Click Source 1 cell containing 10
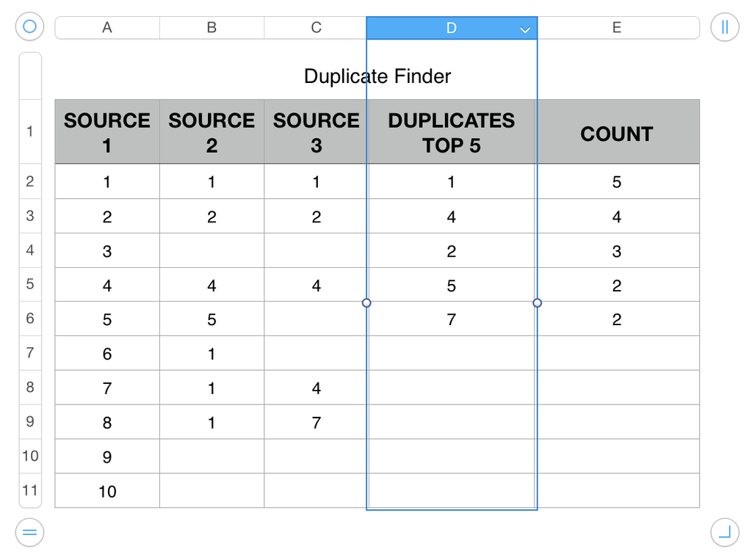Screen dimensions: 752x560 pos(107,490)
